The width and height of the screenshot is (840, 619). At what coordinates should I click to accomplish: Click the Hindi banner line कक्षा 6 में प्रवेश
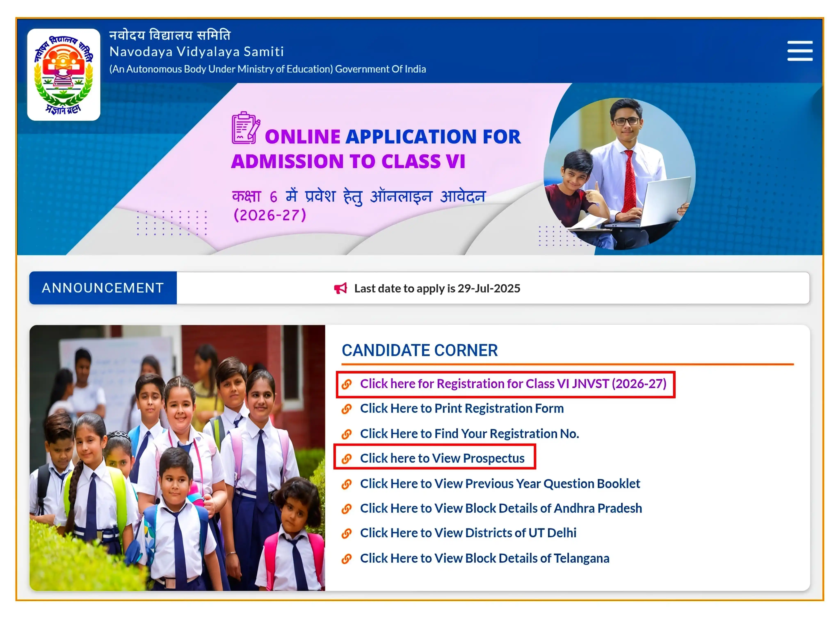coord(358,196)
